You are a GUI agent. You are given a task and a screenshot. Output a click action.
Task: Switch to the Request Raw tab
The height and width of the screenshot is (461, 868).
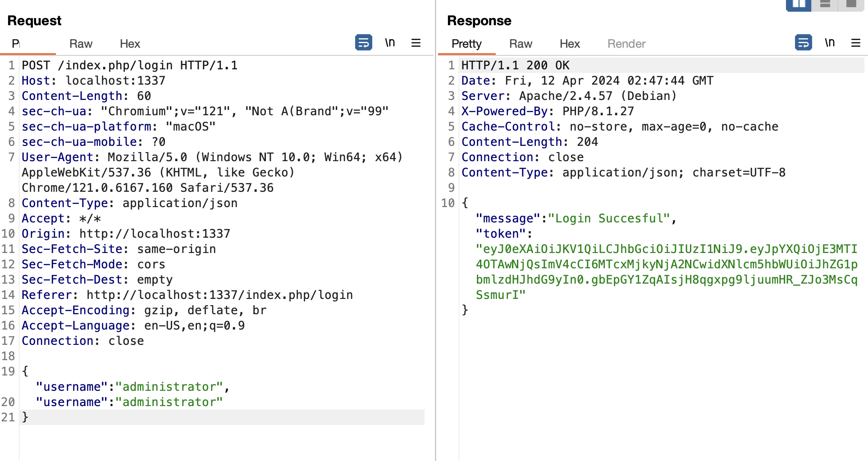point(81,44)
